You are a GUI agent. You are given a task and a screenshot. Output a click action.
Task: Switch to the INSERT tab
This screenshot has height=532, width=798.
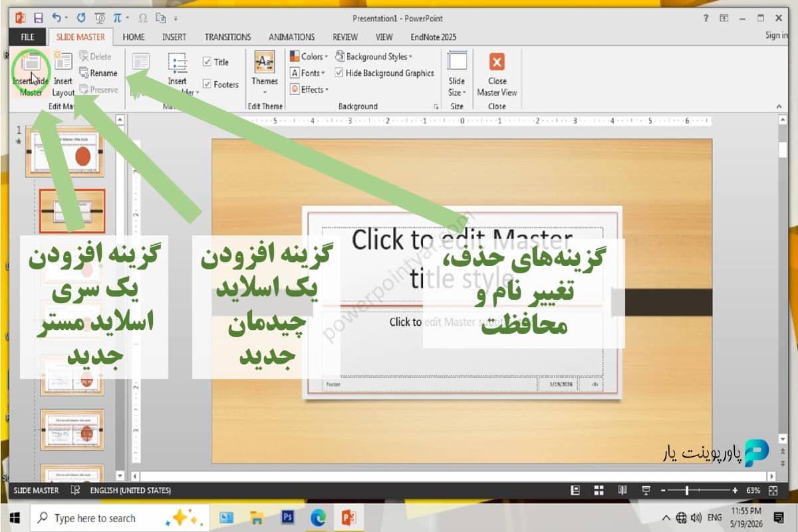click(174, 37)
